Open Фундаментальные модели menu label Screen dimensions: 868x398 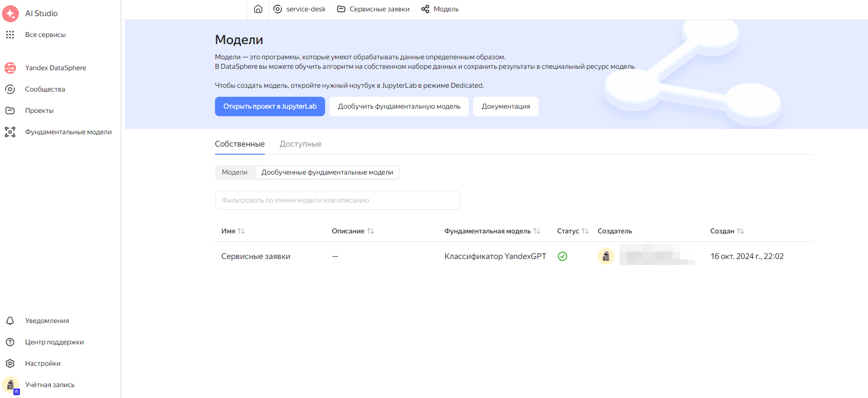click(68, 132)
